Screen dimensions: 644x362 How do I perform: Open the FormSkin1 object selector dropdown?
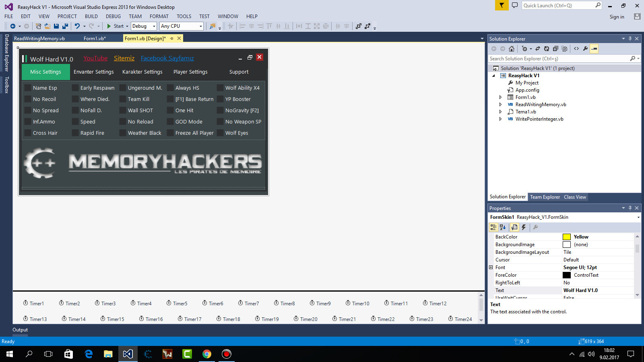click(x=638, y=217)
